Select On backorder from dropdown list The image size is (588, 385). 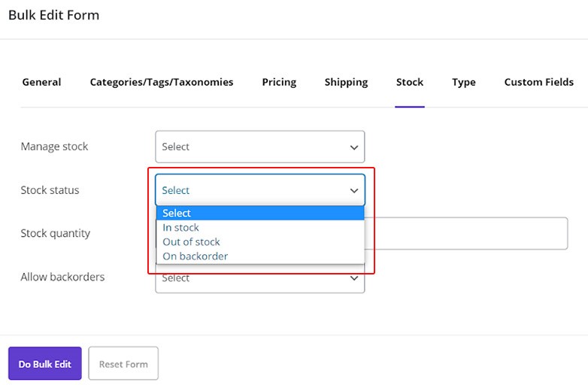pyautogui.click(x=195, y=256)
